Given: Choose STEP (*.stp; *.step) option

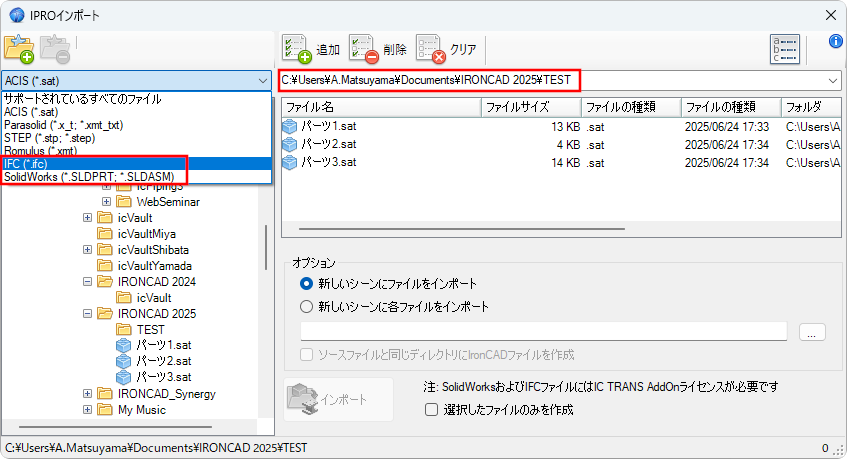Looking at the screenshot, I should (137, 138).
